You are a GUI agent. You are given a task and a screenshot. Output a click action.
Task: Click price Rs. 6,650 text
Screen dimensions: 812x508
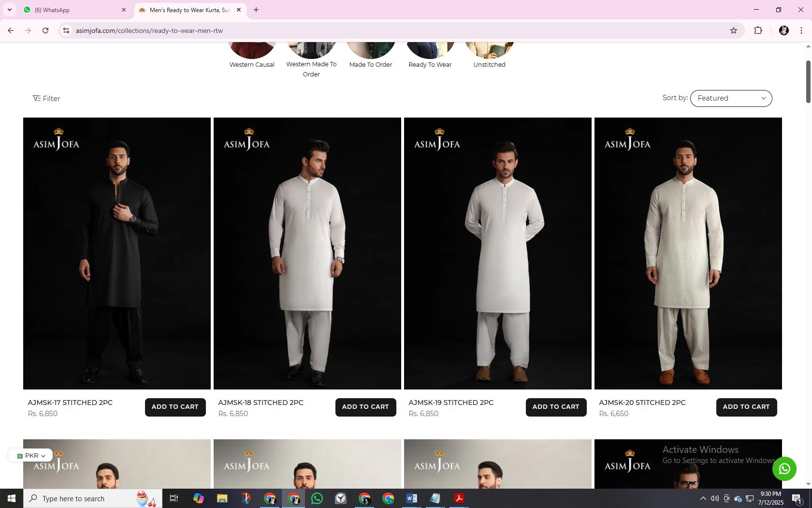[614, 414]
